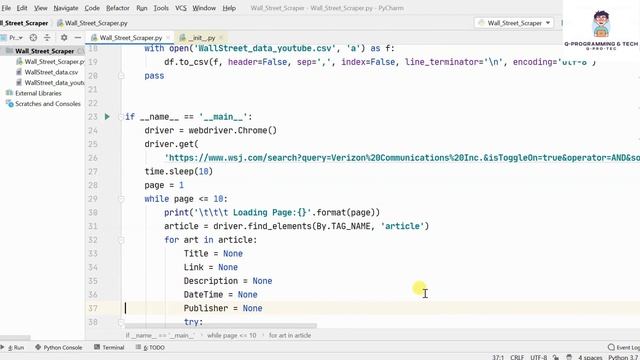Open the View menu
640x360 pixels.
pyautogui.click(x=40, y=8)
